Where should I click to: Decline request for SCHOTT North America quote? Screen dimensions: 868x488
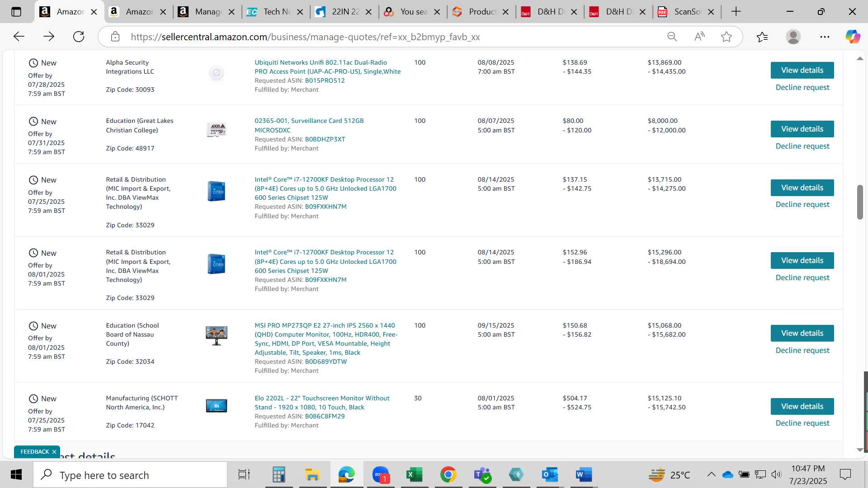point(802,423)
